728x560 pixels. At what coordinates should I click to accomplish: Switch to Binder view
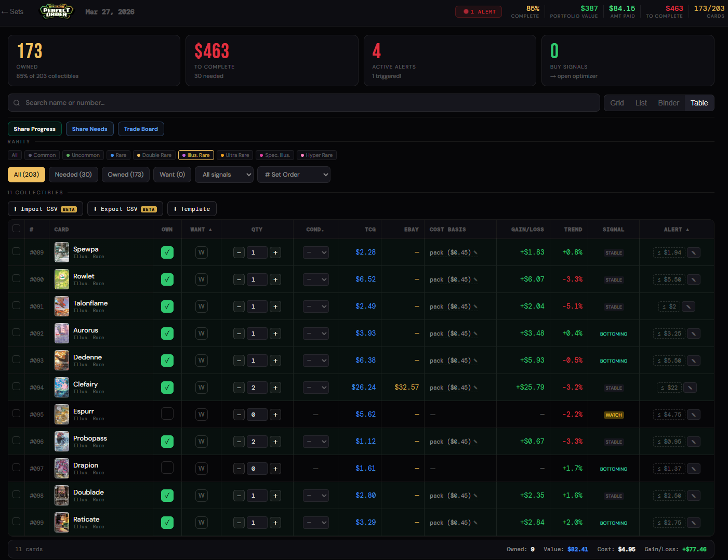[x=668, y=103]
